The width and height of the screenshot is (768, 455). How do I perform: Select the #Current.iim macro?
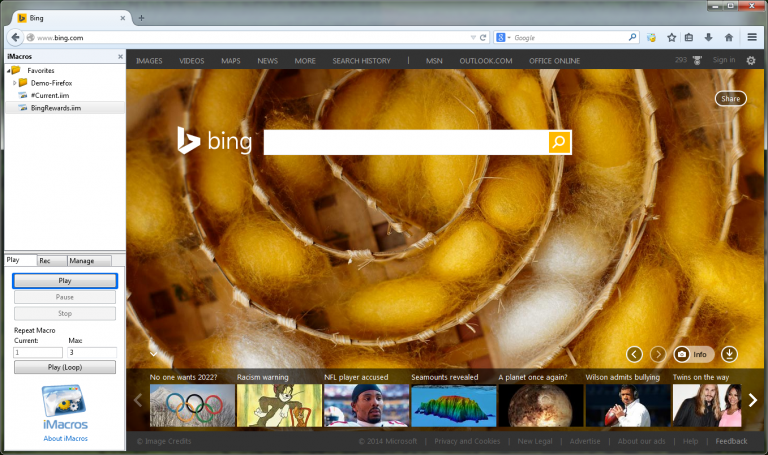[49, 96]
